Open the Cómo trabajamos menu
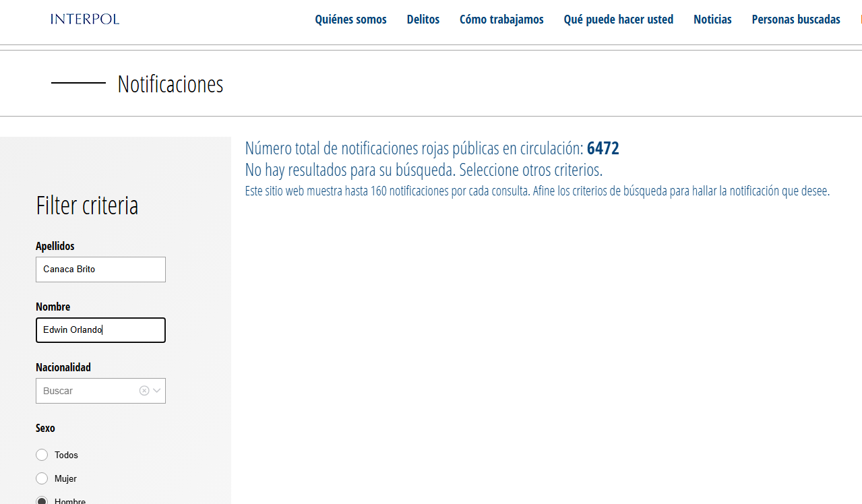This screenshot has height=504, width=862. point(501,20)
